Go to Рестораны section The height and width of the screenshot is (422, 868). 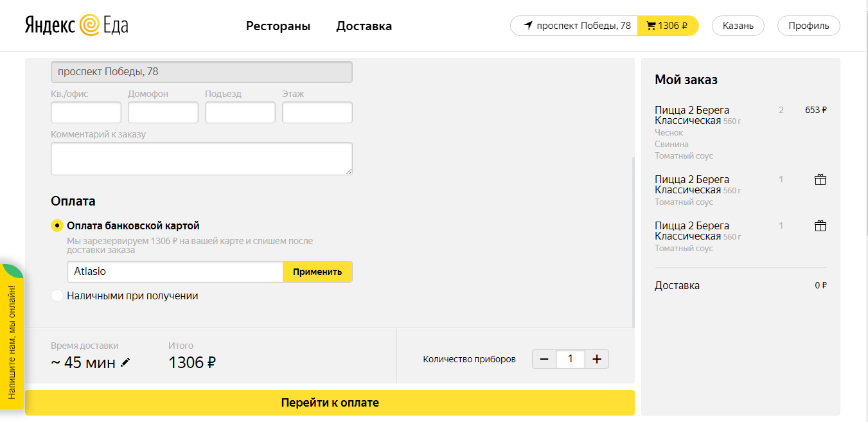tap(278, 26)
